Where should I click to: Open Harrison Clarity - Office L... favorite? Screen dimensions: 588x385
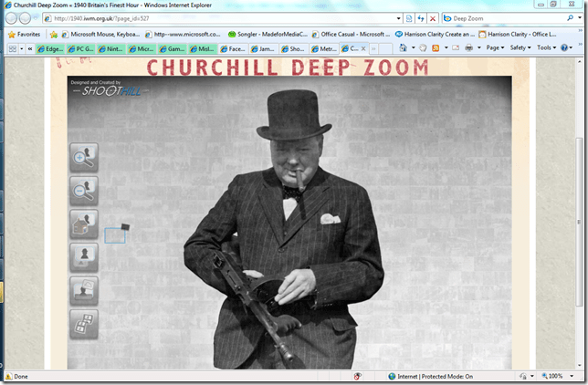[x=518, y=34]
